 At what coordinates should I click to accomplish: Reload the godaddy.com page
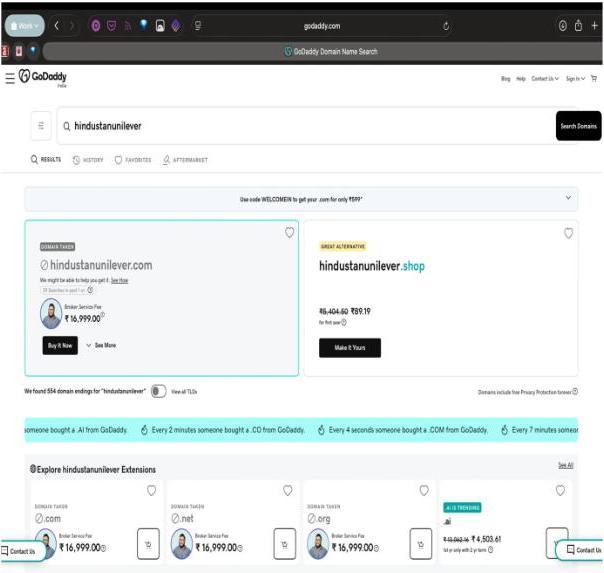point(446,26)
